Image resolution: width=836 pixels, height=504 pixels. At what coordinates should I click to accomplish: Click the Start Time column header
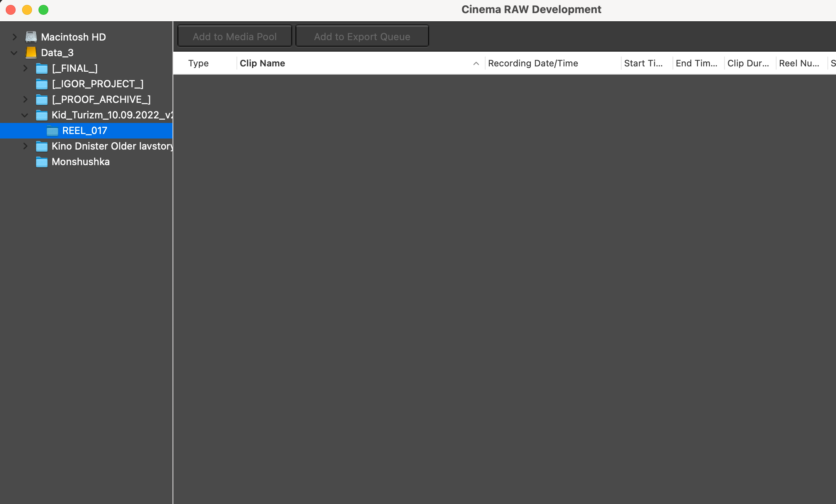[643, 63]
